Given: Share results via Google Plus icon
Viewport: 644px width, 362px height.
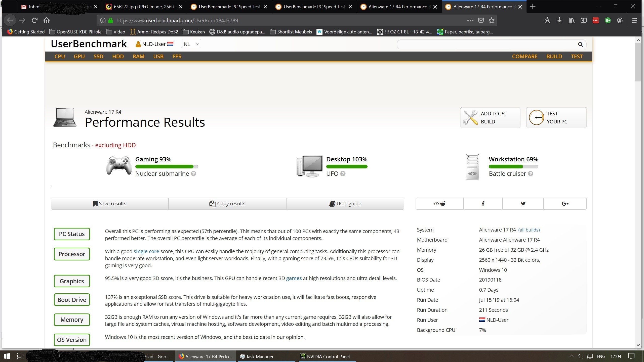Looking at the screenshot, I should point(565,204).
